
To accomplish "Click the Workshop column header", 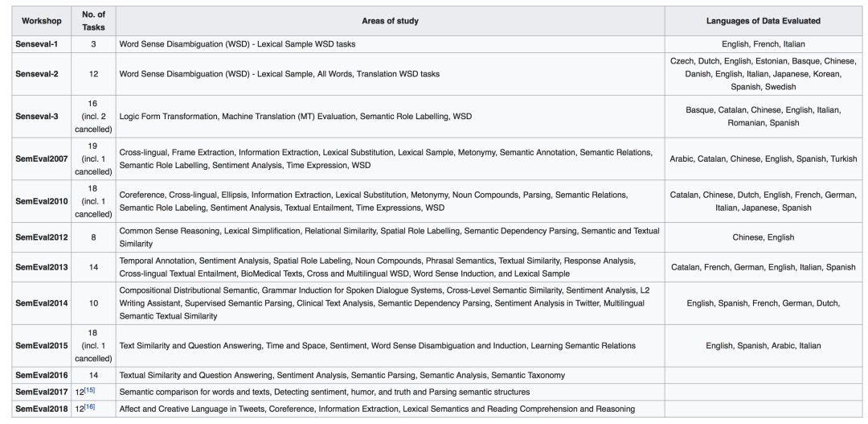I will pyautogui.click(x=42, y=21).
